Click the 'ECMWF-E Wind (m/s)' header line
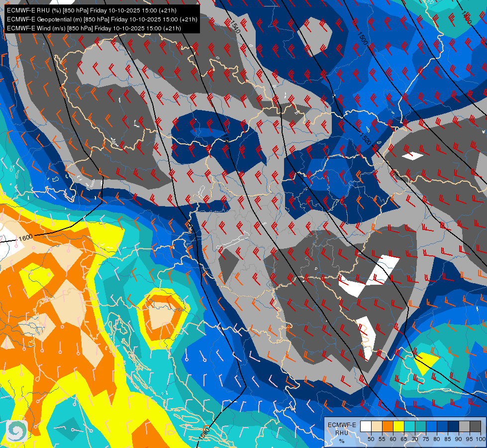The width and height of the screenshot is (487, 448). click(94, 28)
